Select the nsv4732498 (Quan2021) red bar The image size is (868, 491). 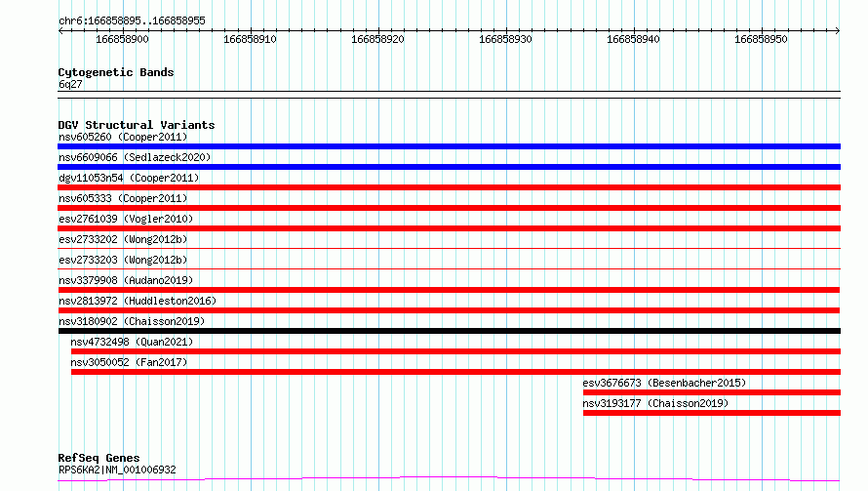pyautogui.click(x=455, y=351)
